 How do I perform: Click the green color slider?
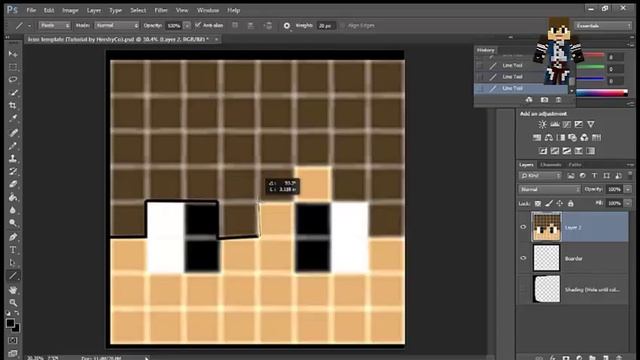coord(590,67)
